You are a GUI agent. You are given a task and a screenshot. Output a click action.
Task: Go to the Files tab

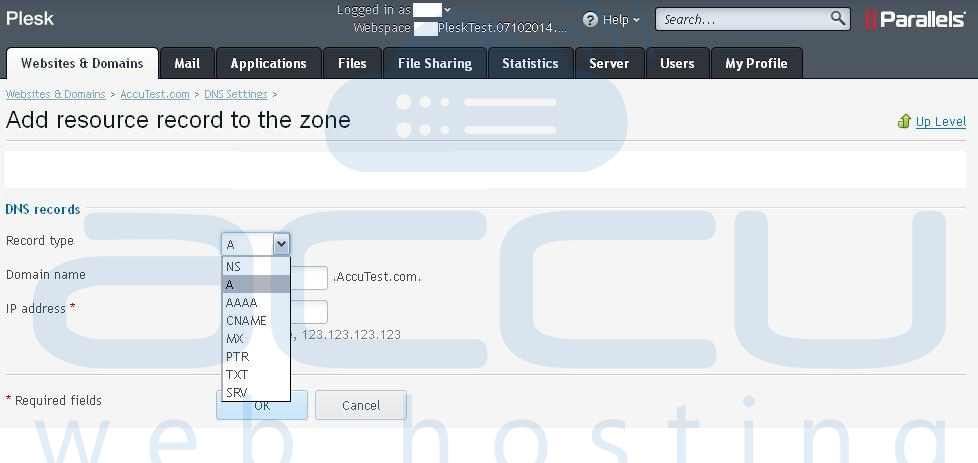coord(352,63)
